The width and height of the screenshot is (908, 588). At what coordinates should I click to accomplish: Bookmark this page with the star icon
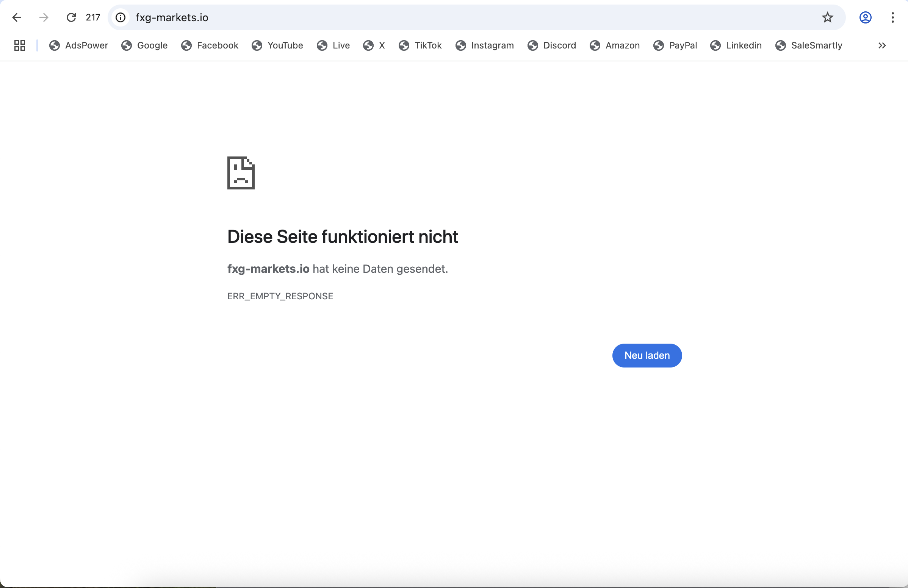click(x=827, y=17)
